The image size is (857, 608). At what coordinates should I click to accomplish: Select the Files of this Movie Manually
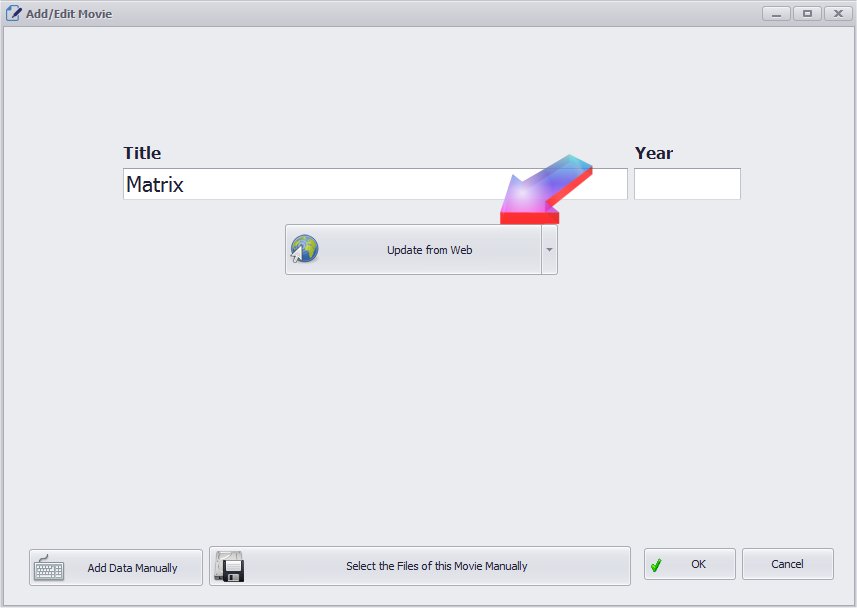coord(420,566)
